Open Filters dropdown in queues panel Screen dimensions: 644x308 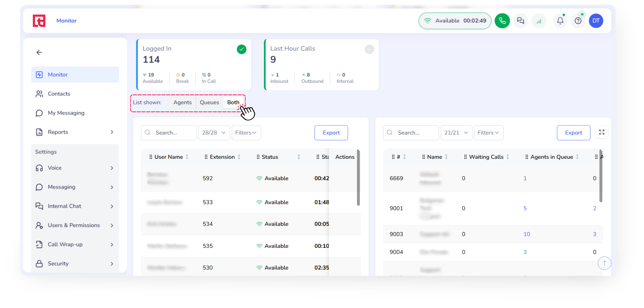pyautogui.click(x=488, y=133)
